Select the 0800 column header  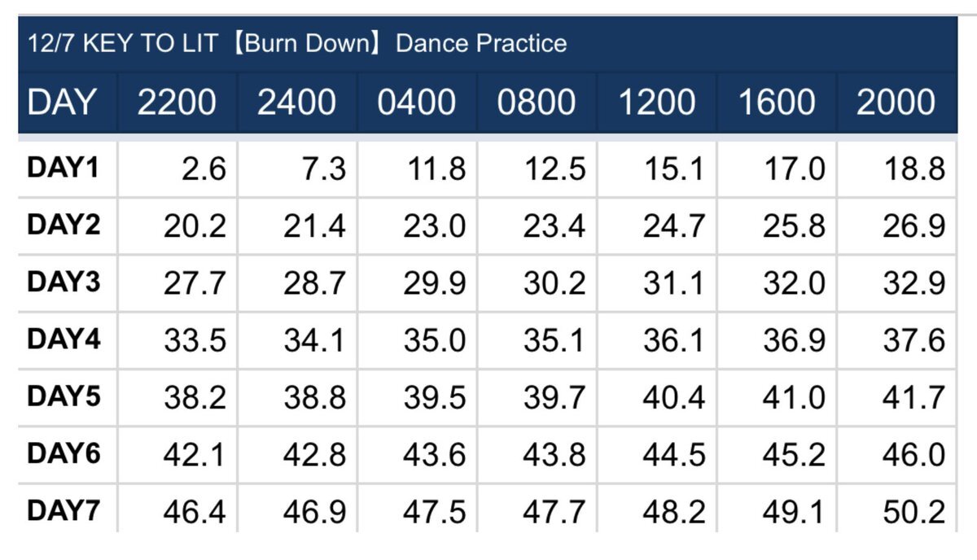pyautogui.click(x=537, y=103)
